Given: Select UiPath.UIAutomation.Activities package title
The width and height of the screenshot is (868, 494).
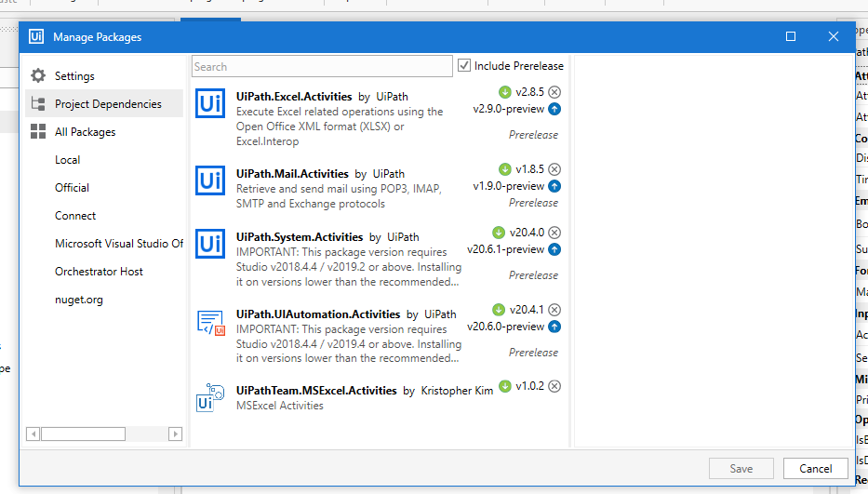Looking at the screenshot, I should [318, 314].
